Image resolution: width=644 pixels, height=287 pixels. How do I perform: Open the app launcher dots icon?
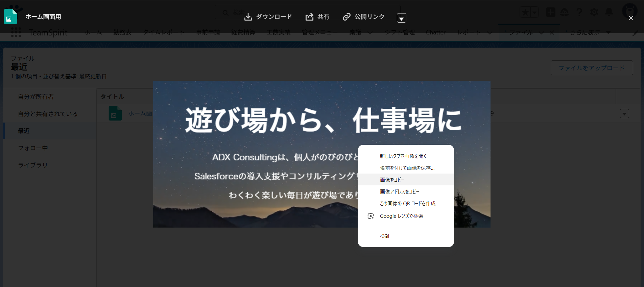[x=16, y=32]
